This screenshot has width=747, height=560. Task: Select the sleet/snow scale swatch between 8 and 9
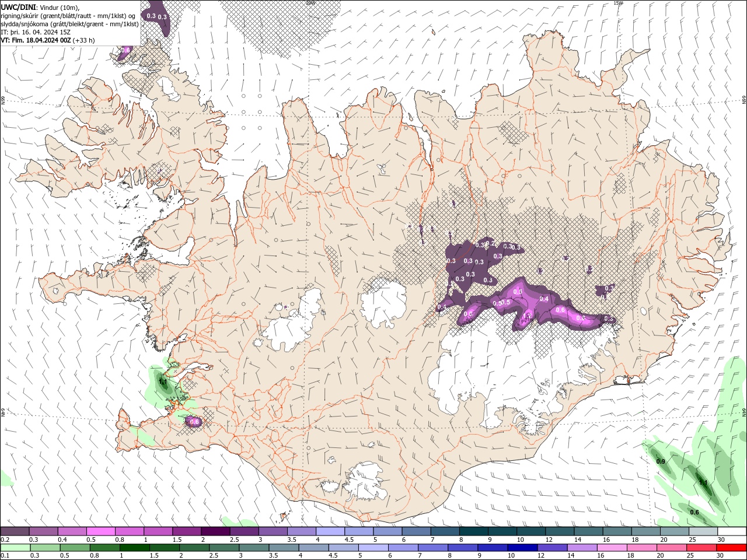coord(474,531)
